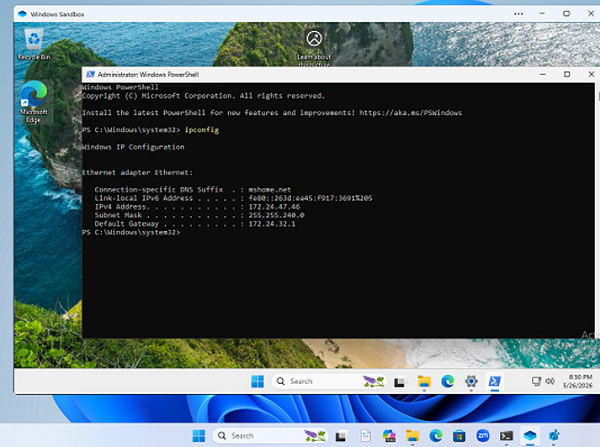600x447 pixels.
Task: Open File Explorer in the sandbox taskbar
Action: point(424,381)
